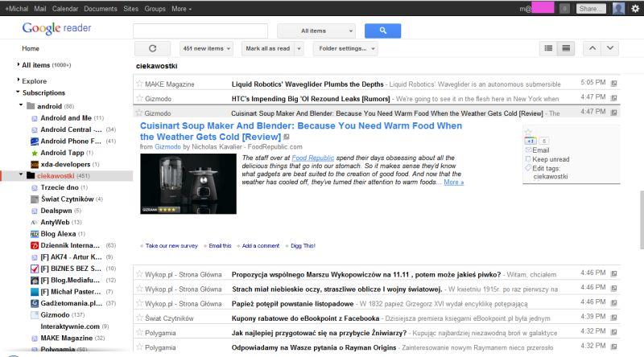Open Dziennik Internautów feed icon
644x357 pixels.
[35, 246]
